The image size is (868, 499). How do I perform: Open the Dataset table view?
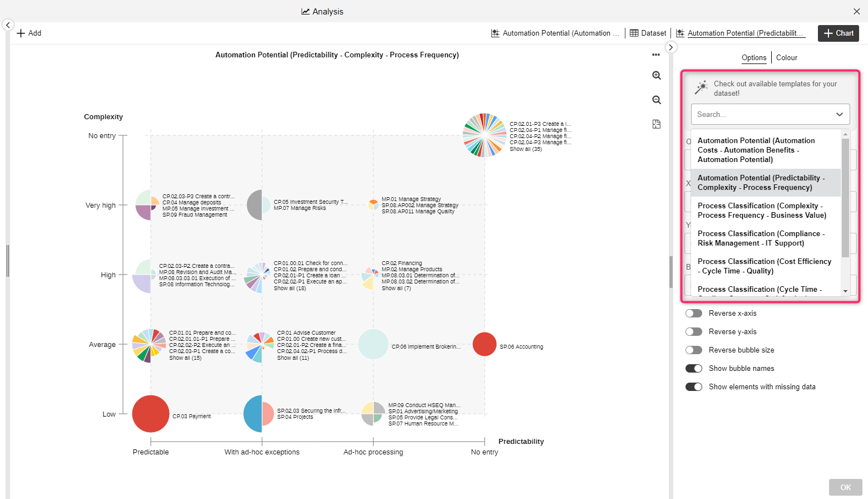648,33
